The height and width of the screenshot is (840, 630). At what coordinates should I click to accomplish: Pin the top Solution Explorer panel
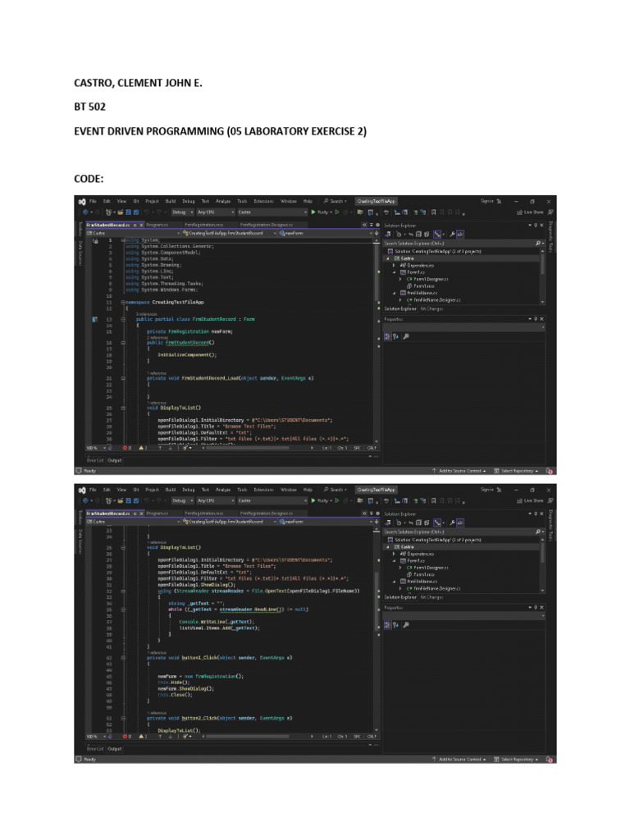tap(536, 224)
